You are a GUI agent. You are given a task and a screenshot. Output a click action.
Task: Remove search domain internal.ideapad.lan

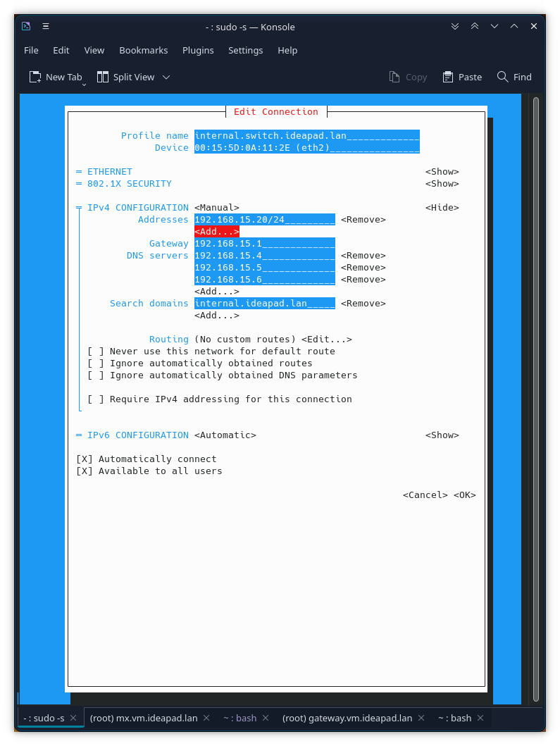click(x=363, y=304)
